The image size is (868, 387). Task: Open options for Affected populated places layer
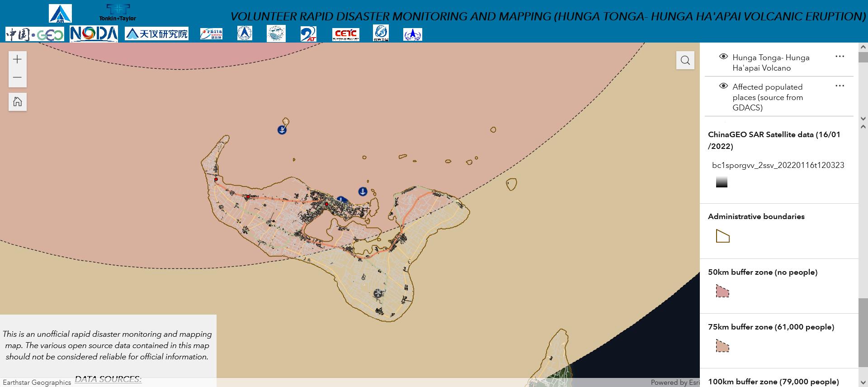pyautogui.click(x=840, y=86)
